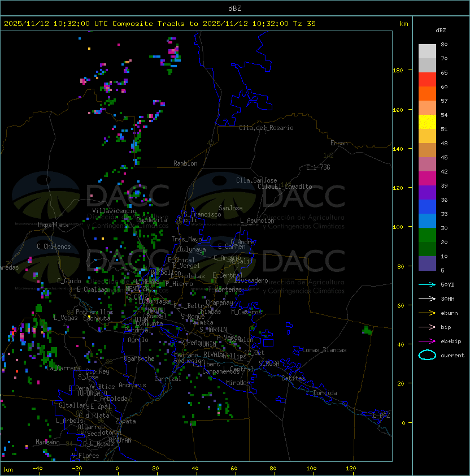Click the Cacheuta map label
470x476 pixels.
pyautogui.click(x=97, y=318)
